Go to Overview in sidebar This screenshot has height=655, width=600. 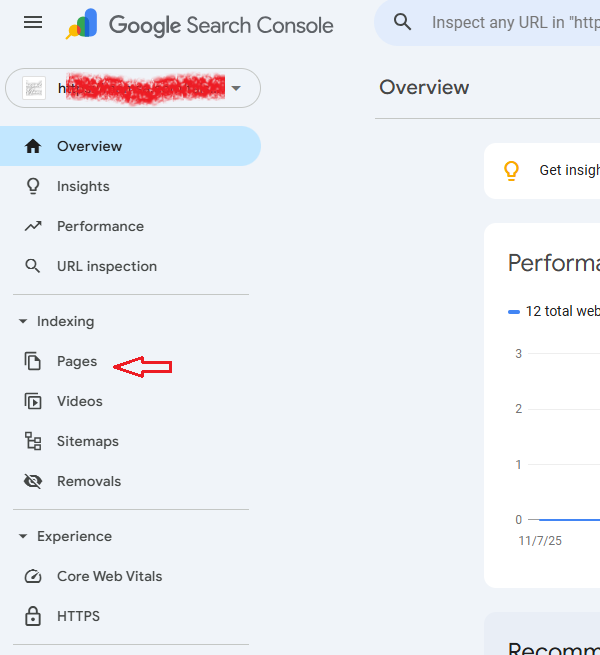point(130,146)
